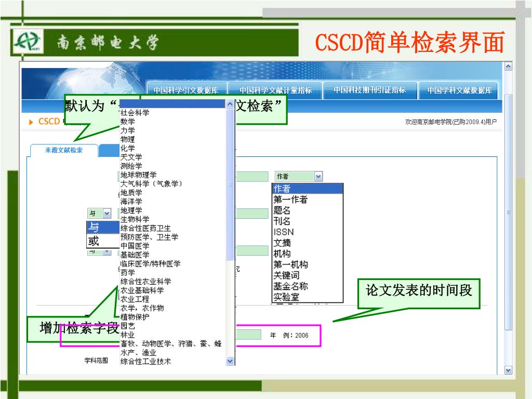Select 农业基础科学 in subject list
Screen dimensions: 532x399
[172, 290]
